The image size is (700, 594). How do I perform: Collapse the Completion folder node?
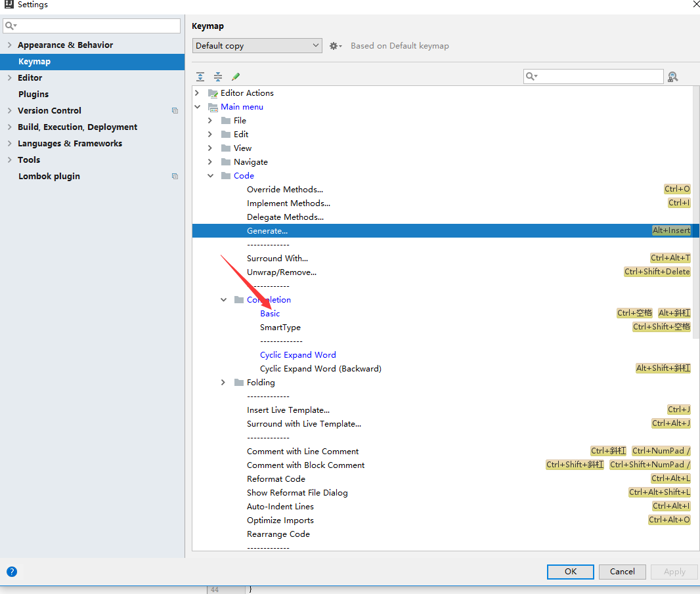tap(223, 300)
